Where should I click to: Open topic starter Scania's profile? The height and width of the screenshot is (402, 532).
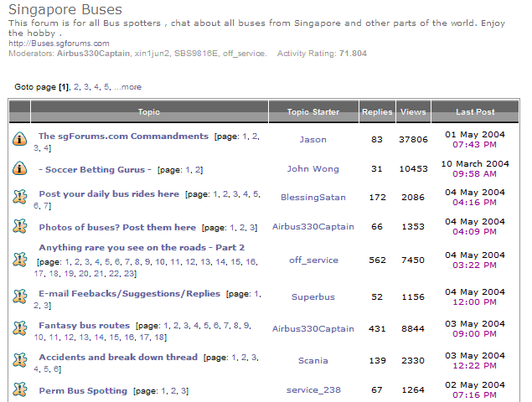point(312,361)
